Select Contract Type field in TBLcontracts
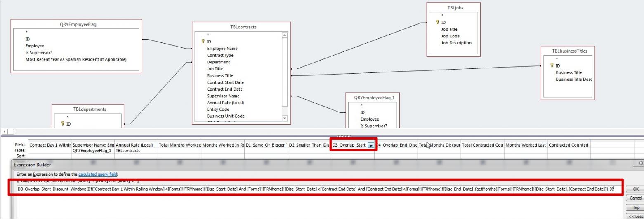 220,55
